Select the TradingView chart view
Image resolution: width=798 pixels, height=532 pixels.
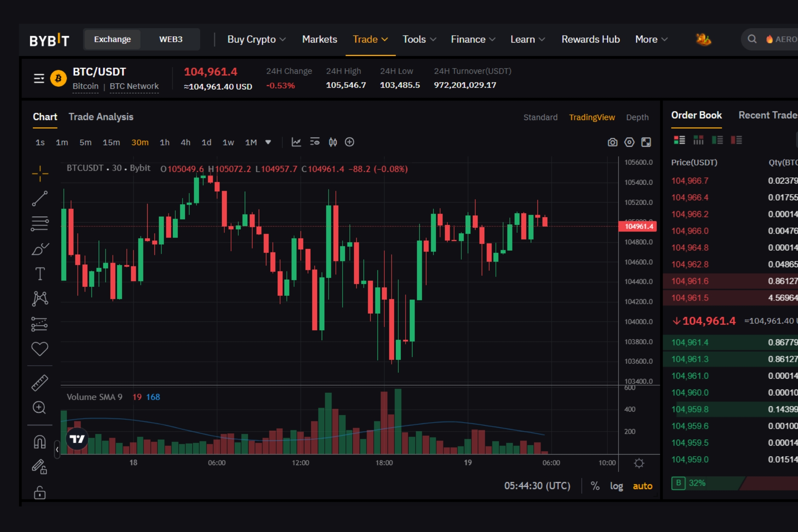[592, 117]
